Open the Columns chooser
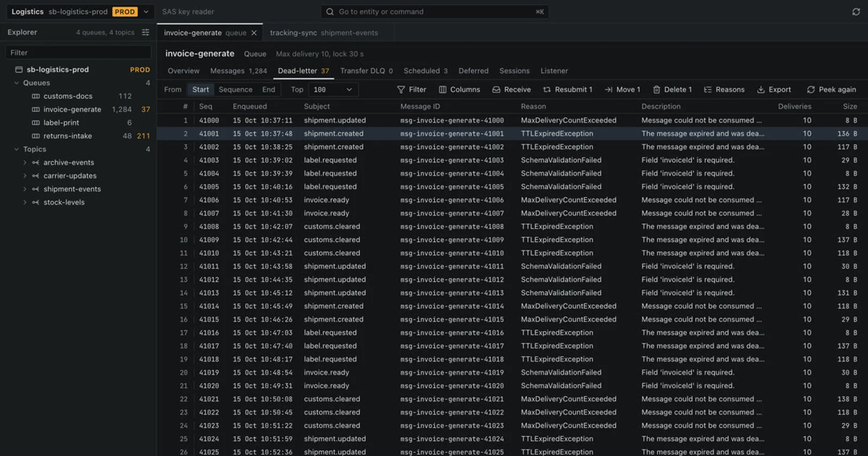This screenshot has width=868, height=456. point(459,90)
